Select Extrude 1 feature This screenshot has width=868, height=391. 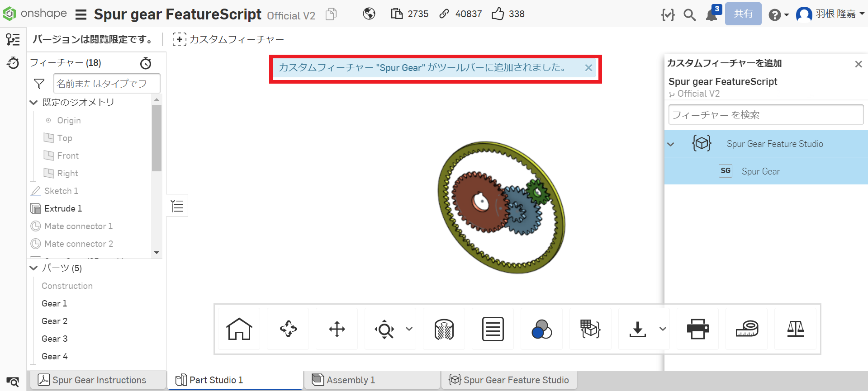63,208
